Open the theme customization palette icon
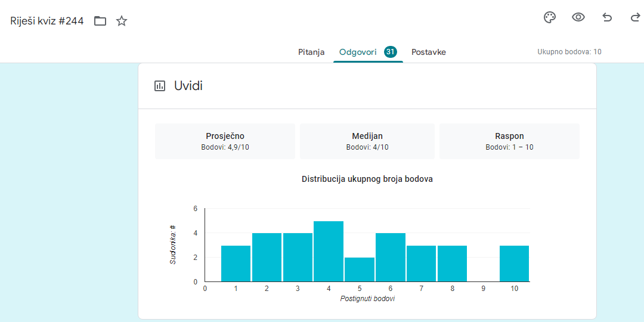Viewport: 644px width, 322px height. (x=550, y=18)
